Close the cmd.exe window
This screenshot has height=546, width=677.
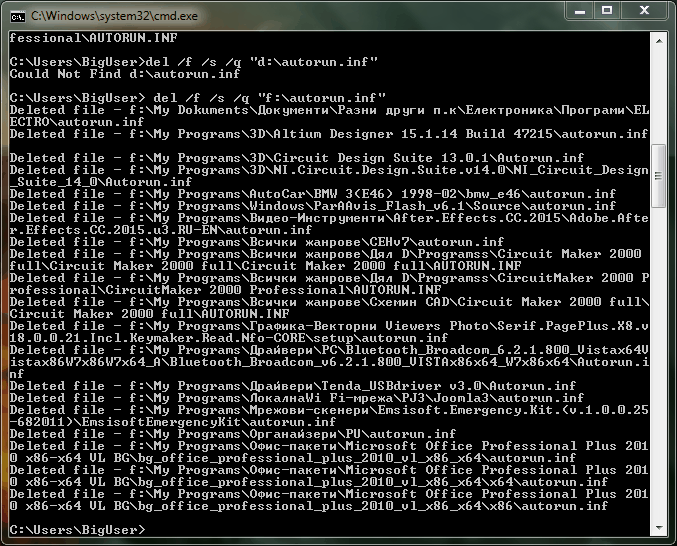(x=644, y=10)
